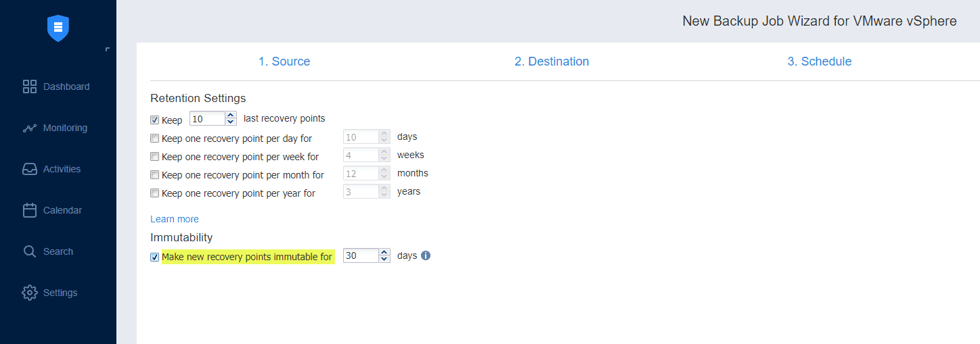Click the 'last recovery points' label
Viewport: 980px width, 344px height.
[284, 118]
